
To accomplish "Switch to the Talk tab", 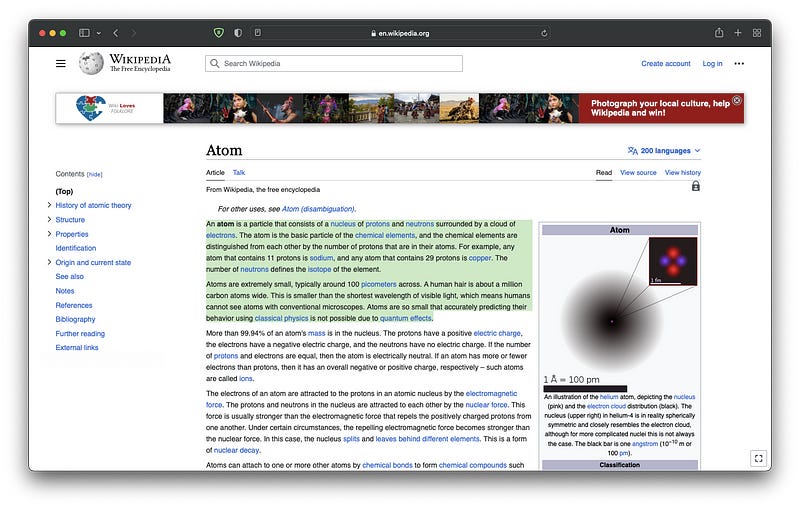I will [239, 173].
